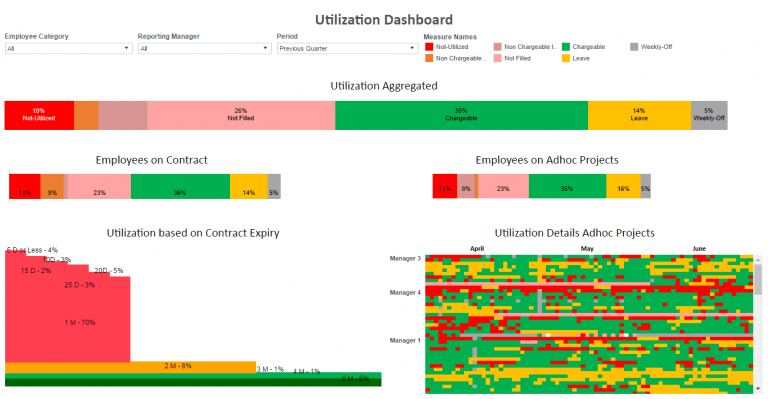
Task: Click the 36% green segment in Employees on Contract
Action: point(180,187)
